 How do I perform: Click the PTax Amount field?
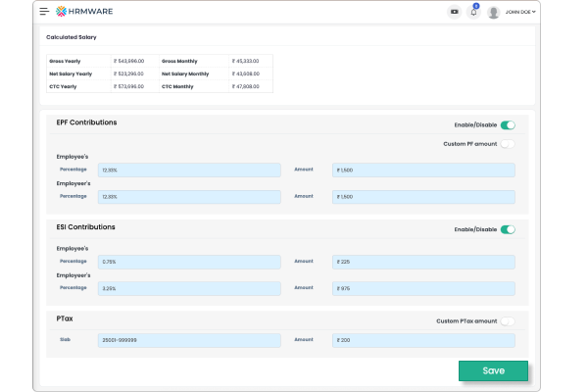coord(423,340)
